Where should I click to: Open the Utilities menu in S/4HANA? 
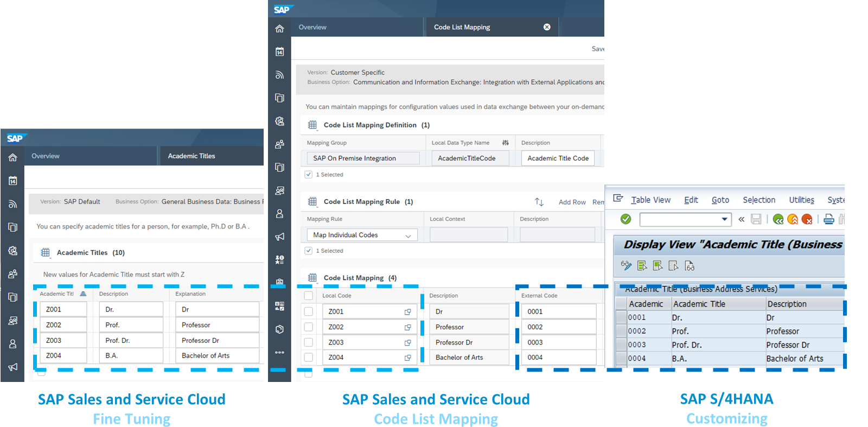click(802, 200)
